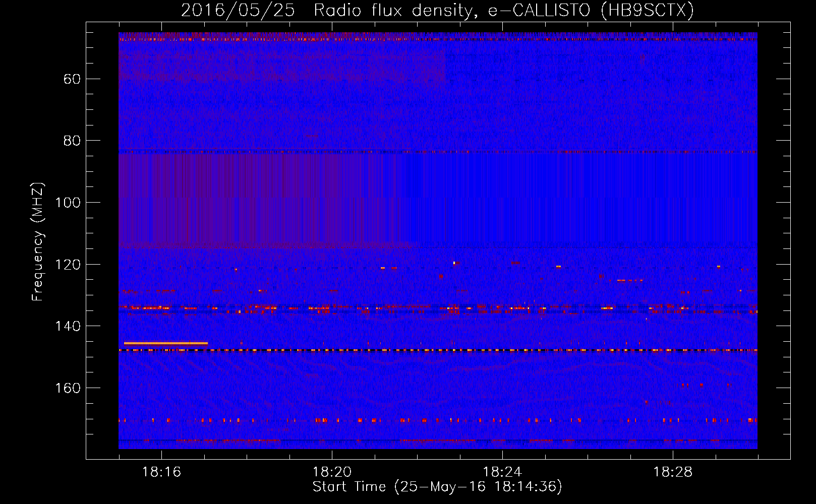Click the 160 frequency tick label
The image size is (816, 504).
[68, 388]
